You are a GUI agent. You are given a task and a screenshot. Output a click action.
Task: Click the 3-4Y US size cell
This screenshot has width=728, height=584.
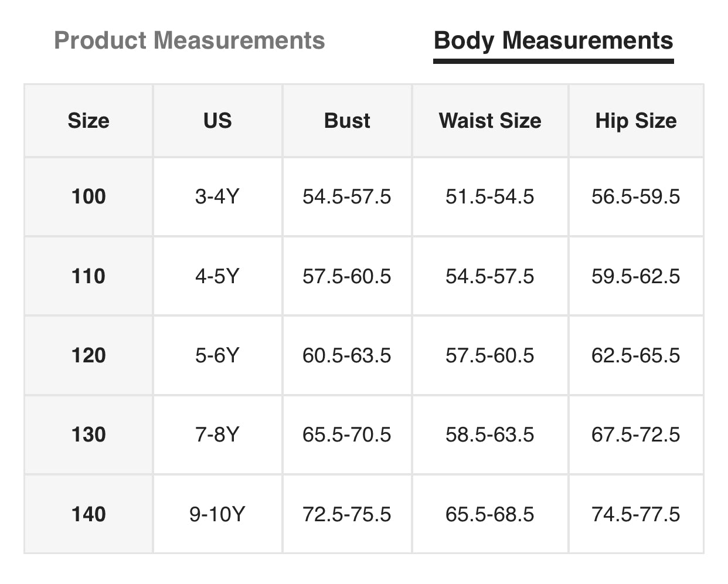217,196
